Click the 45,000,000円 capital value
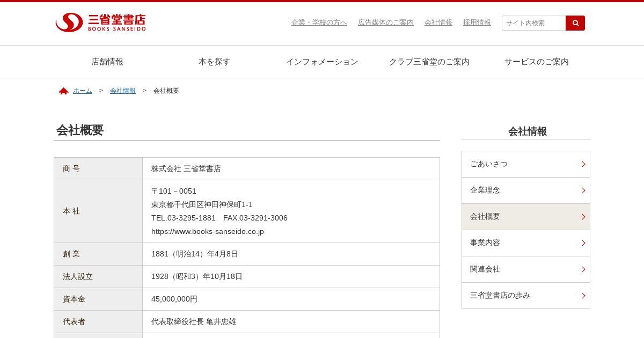Viewport: 644px width, 338px height. pyautogui.click(x=174, y=299)
